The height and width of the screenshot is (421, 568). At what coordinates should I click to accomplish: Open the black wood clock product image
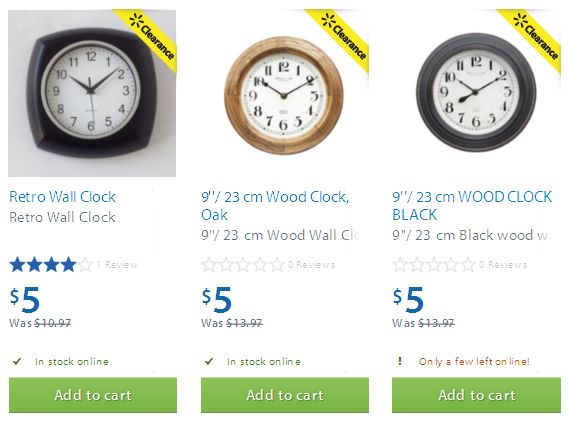coord(476,93)
